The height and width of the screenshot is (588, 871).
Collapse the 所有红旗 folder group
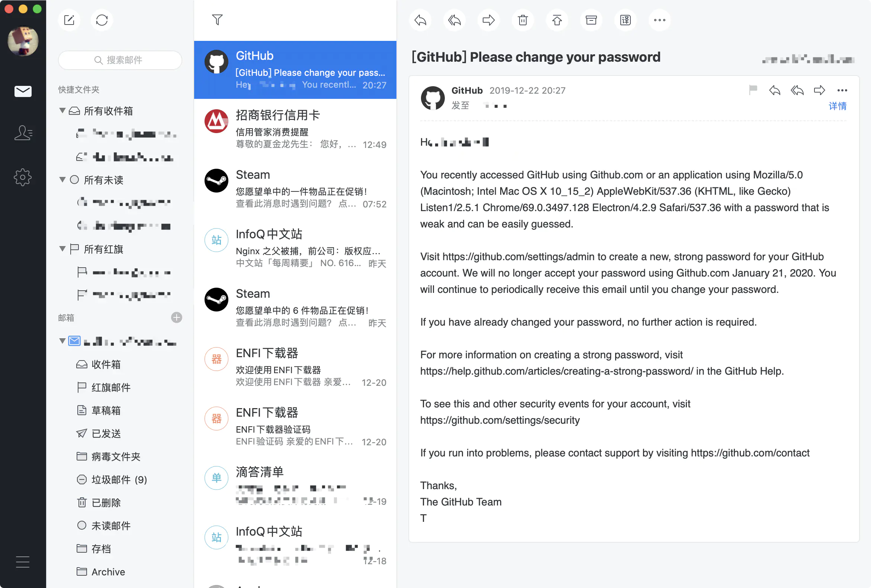click(62, 249)
